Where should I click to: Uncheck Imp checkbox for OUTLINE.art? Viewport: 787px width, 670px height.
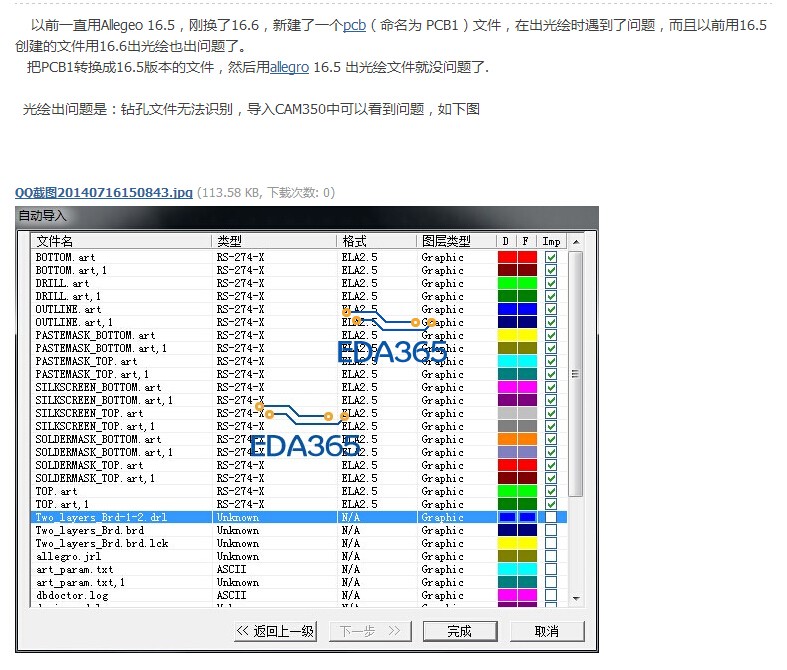551,309
